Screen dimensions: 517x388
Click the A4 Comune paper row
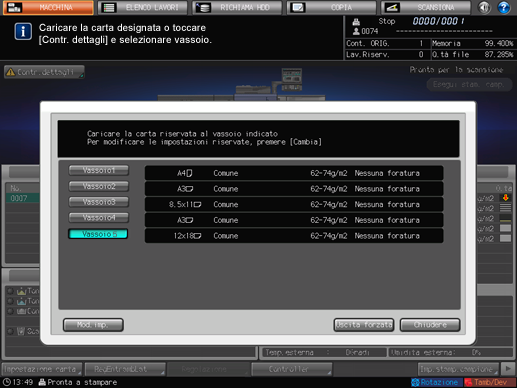pyautogui.click(x=294, y=173)
